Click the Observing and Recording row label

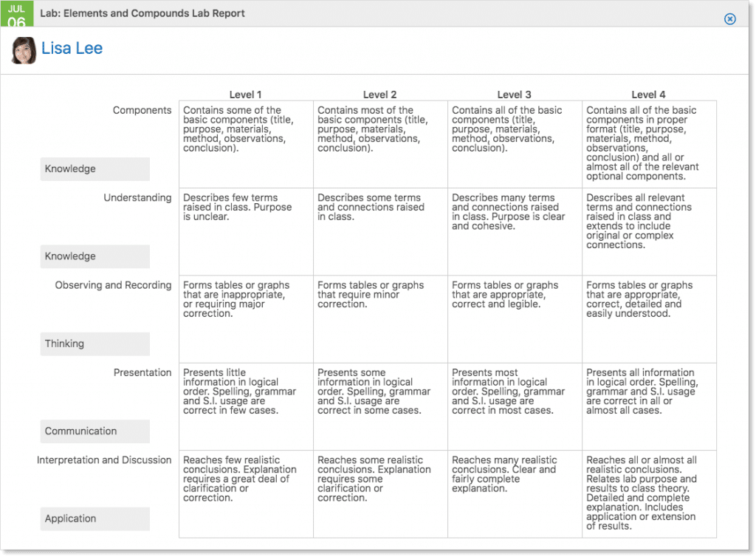112,284
